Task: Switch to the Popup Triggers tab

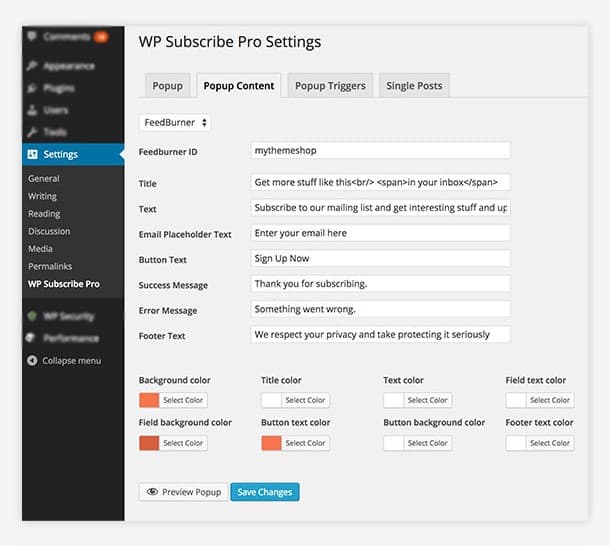Action: coord(331,86)
